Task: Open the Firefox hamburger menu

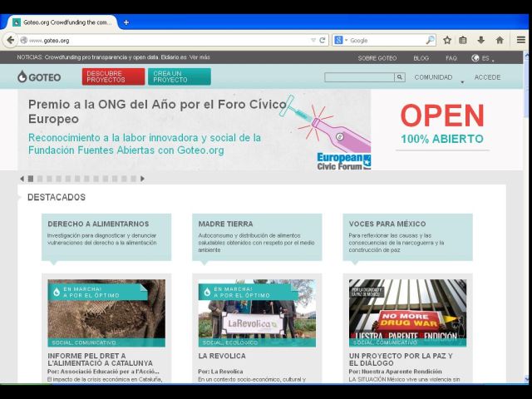Action: click(x=521, y=40)
